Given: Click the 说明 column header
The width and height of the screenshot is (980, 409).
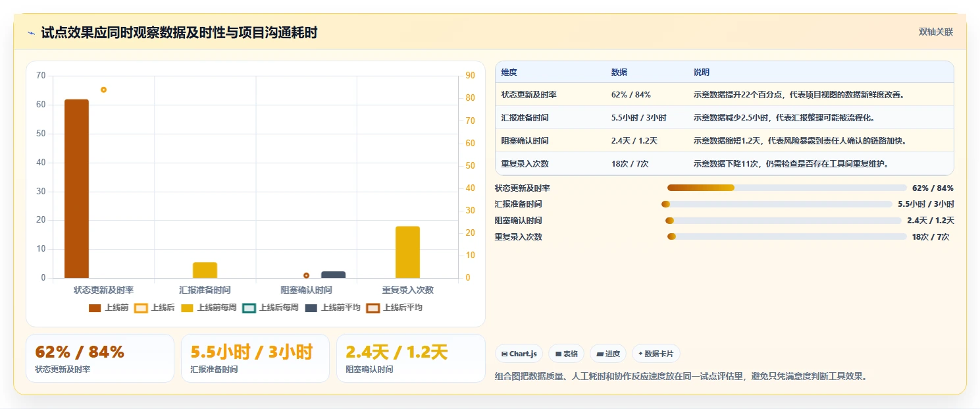Looking at the screenshot, I should pos(702,72).
